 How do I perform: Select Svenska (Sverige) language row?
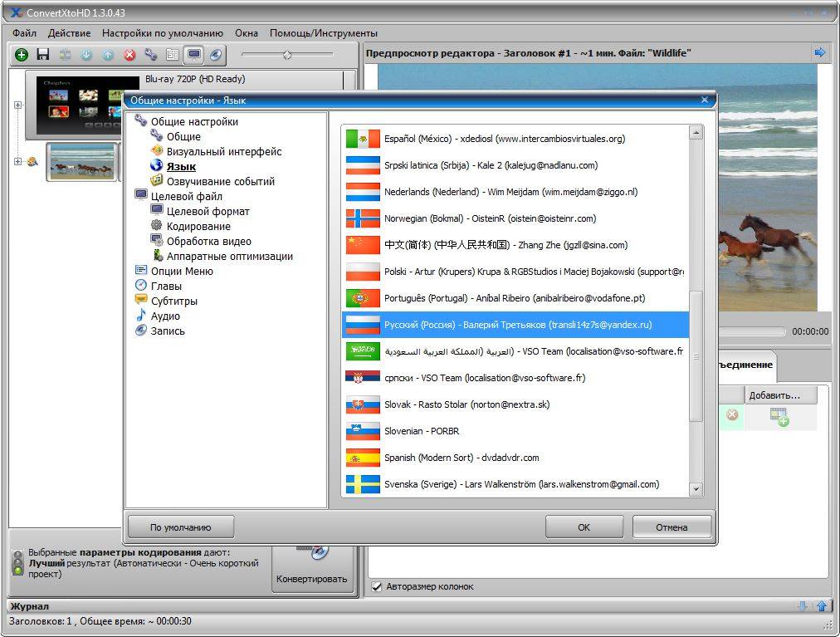tap(515, 484)
